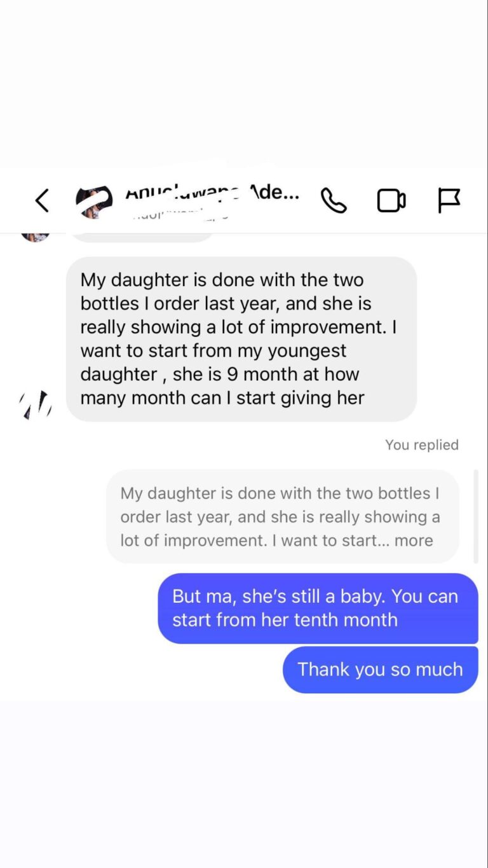Screen dimensions: 488x868
Task: Tap the cut-off message bubble at top
Action: point(140,238)
